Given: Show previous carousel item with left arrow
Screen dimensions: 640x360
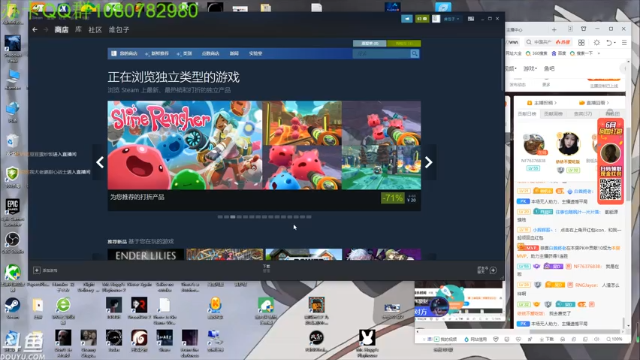Looking at the screenshot, I should point(100,162).
